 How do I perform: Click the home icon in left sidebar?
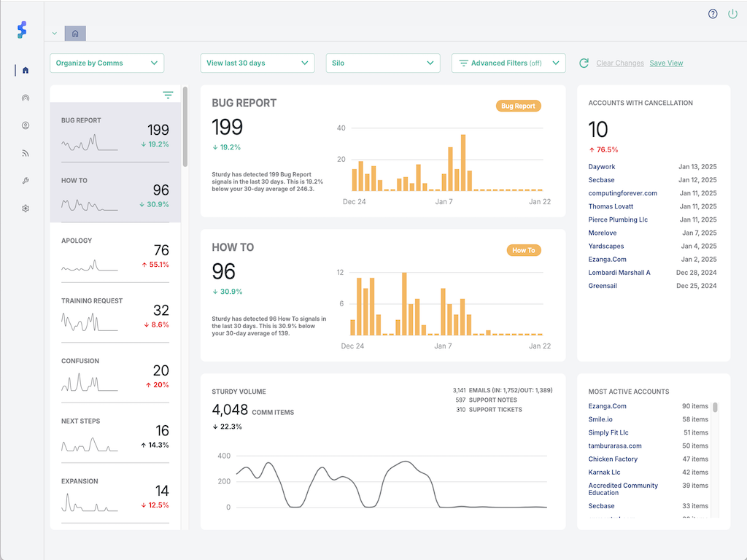tap(26, 71)
